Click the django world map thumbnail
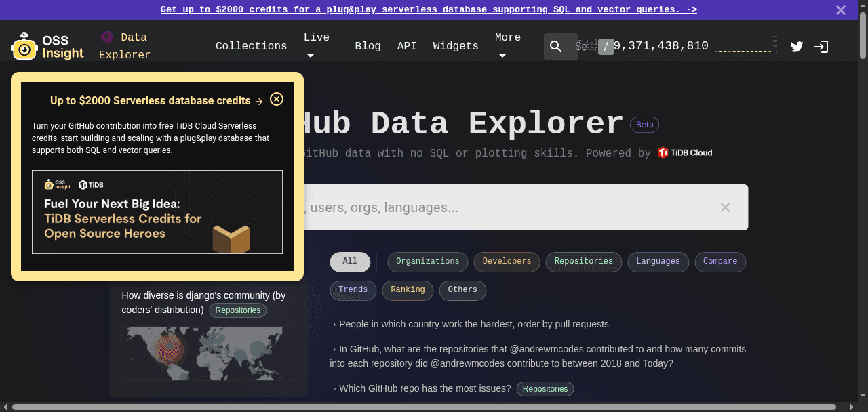 click(209, 354)
